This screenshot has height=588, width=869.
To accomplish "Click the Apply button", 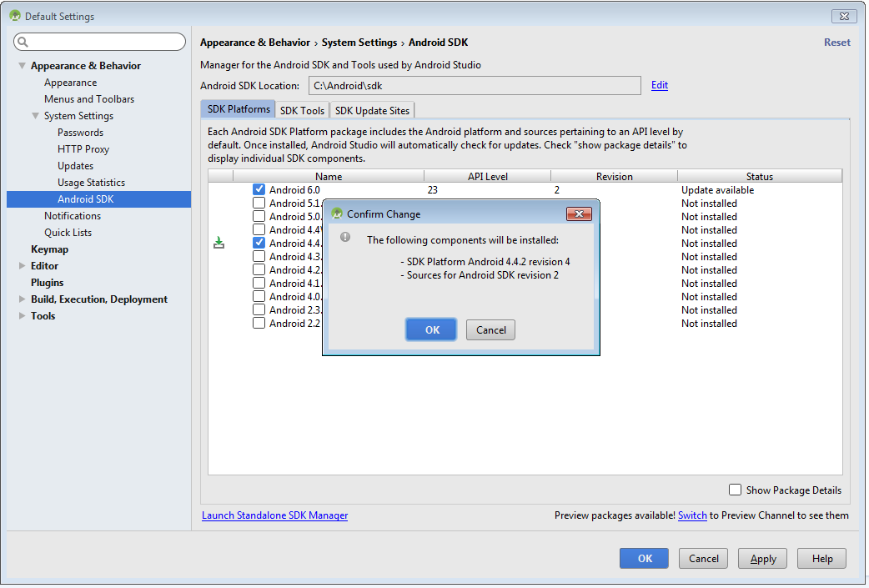I will point(762,559).
